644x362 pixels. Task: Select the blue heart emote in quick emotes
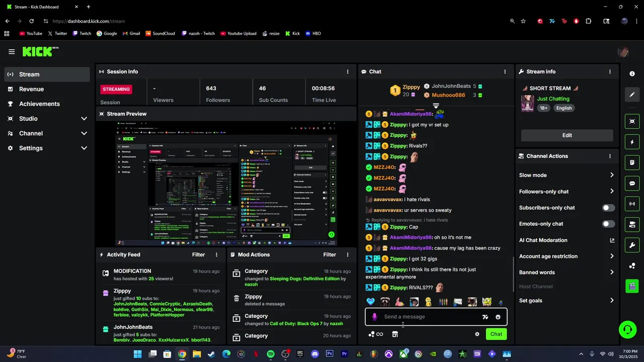371,302
